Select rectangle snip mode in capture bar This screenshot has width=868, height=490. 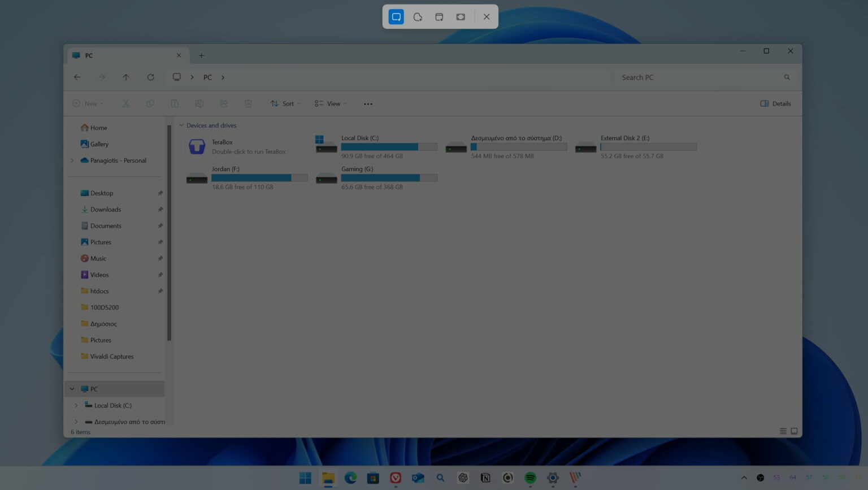(x=396, y=17)
